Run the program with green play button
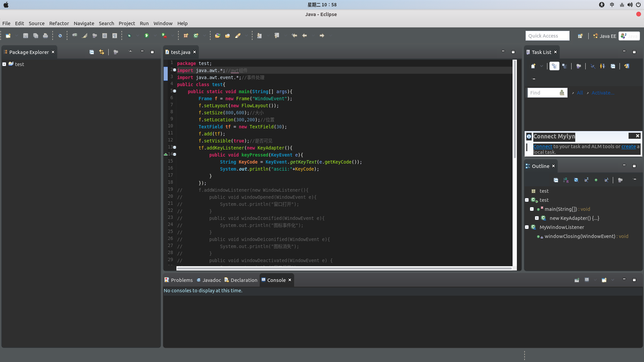The height and width of the screenshot is (362, 644). (x=147, y=36)
